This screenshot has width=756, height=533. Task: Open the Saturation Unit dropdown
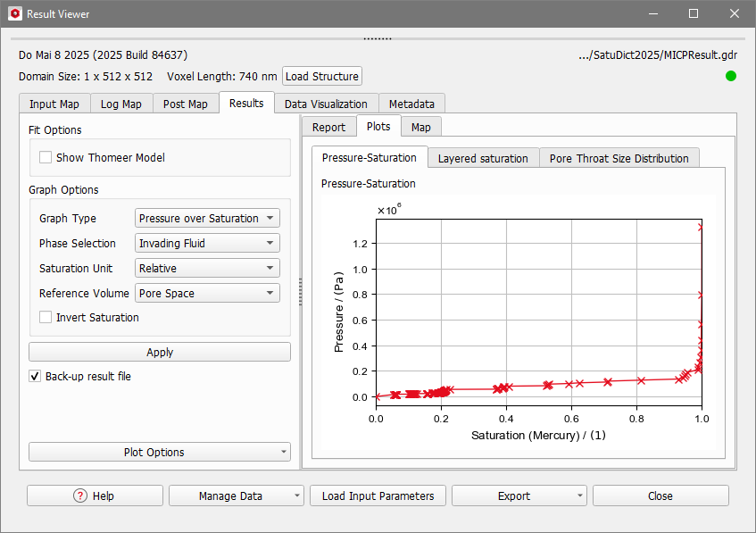click(x=207, y=268)
